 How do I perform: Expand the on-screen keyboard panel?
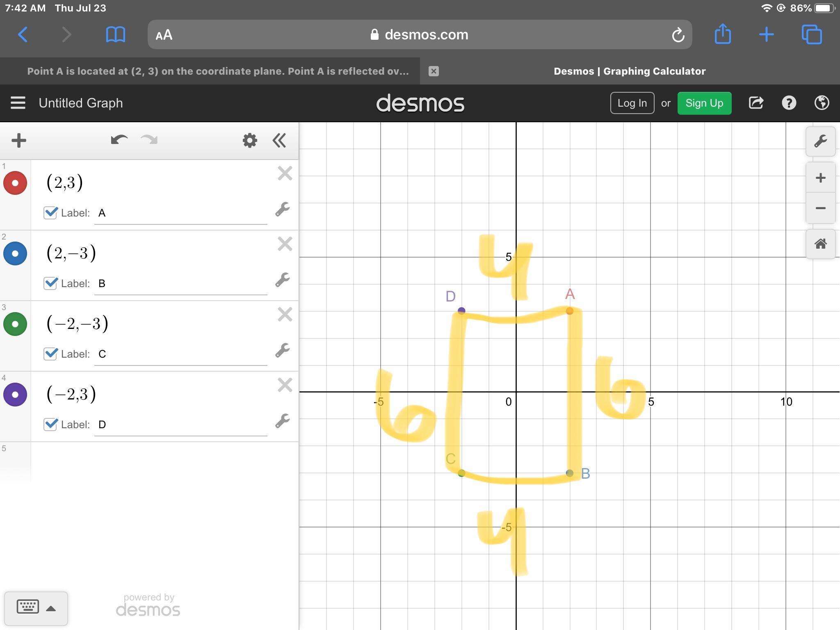[36, 607]
